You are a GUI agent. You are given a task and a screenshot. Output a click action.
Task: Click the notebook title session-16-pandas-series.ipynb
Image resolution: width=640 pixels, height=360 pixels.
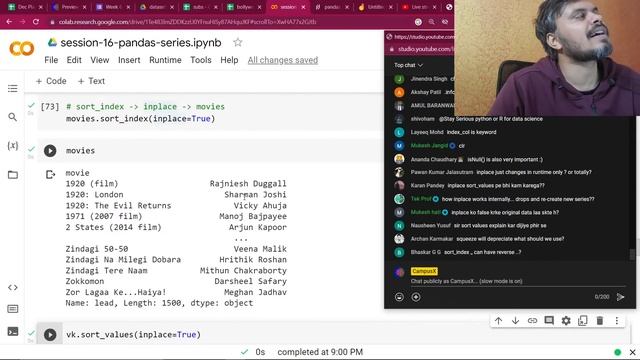[x=141, y=42]
